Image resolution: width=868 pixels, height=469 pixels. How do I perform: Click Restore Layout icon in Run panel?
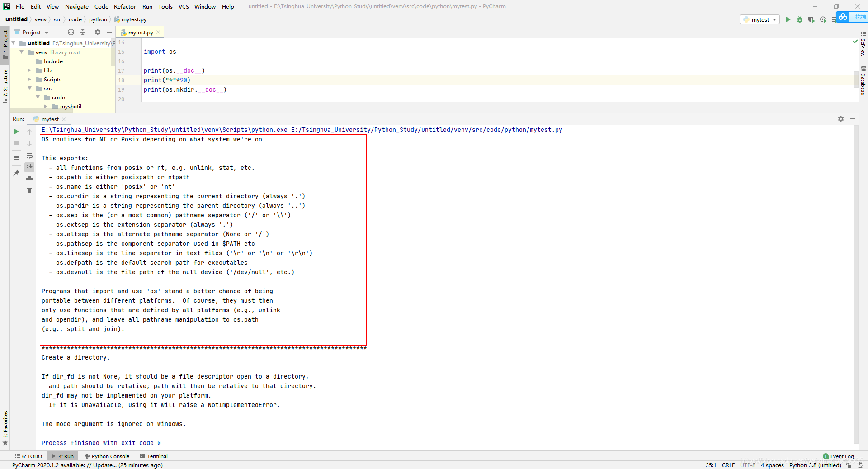tap(16, 158)
